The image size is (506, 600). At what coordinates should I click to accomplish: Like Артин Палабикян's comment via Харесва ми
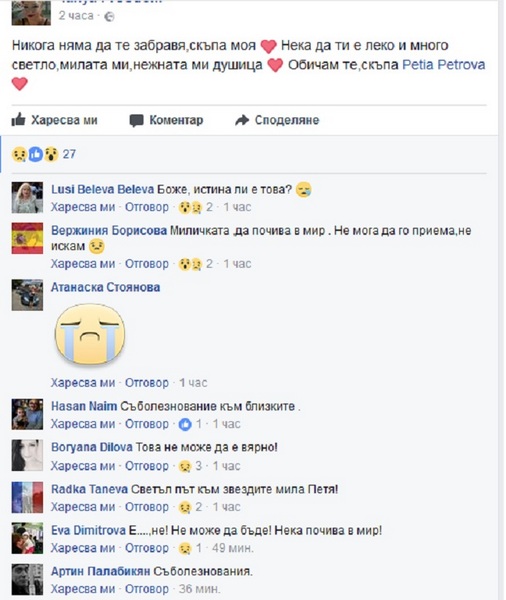click(83, 589)
